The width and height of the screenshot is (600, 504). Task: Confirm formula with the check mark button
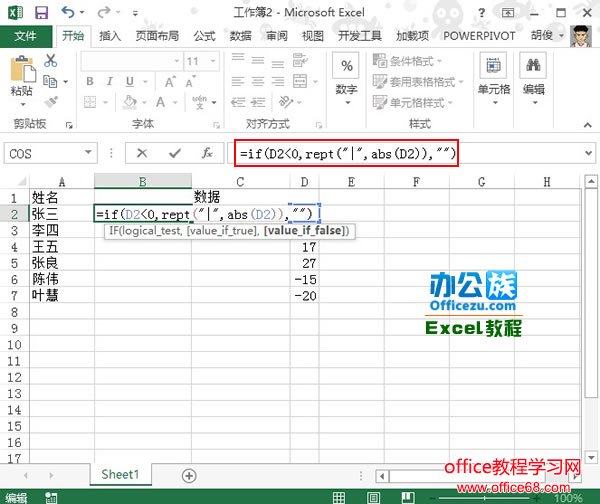tap(175, 153)
